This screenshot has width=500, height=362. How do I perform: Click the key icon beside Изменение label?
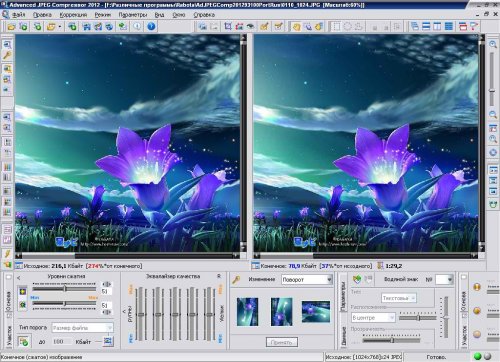236,279
